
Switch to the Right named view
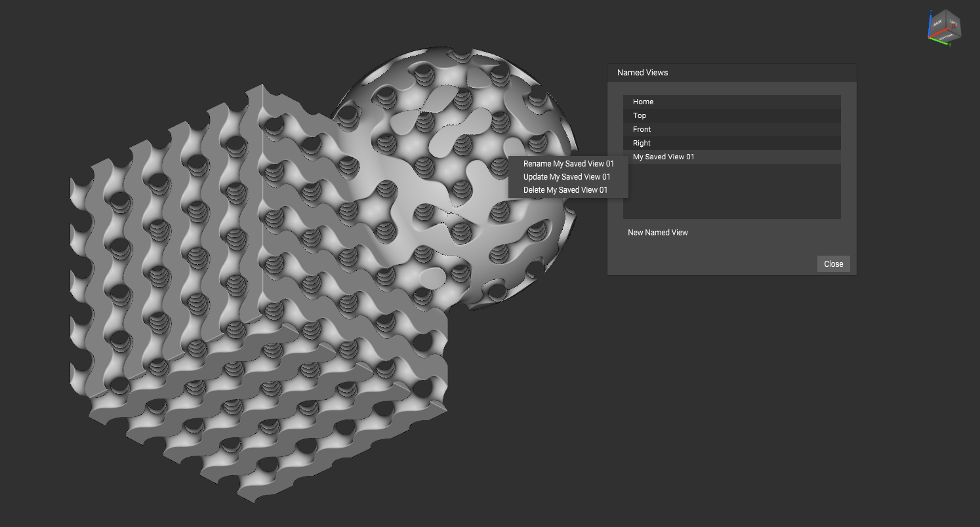click(731, 143)
